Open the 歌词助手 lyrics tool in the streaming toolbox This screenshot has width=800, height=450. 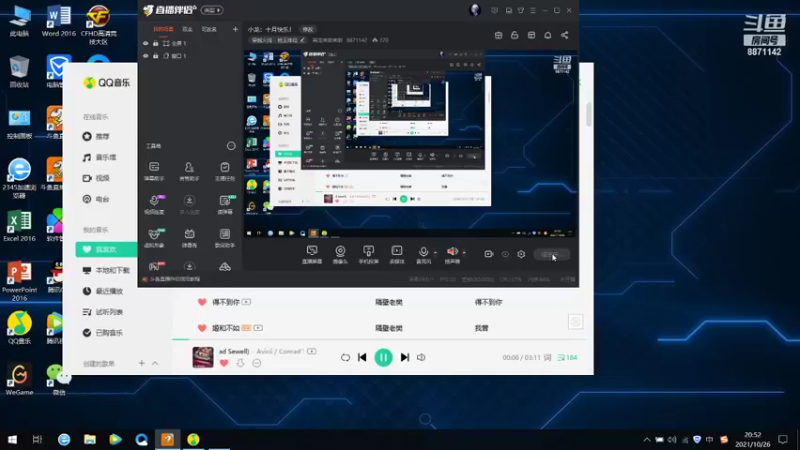tap(224, 238)
